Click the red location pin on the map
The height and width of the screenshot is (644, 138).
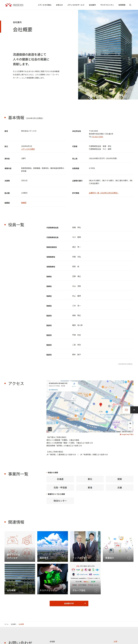101,405
